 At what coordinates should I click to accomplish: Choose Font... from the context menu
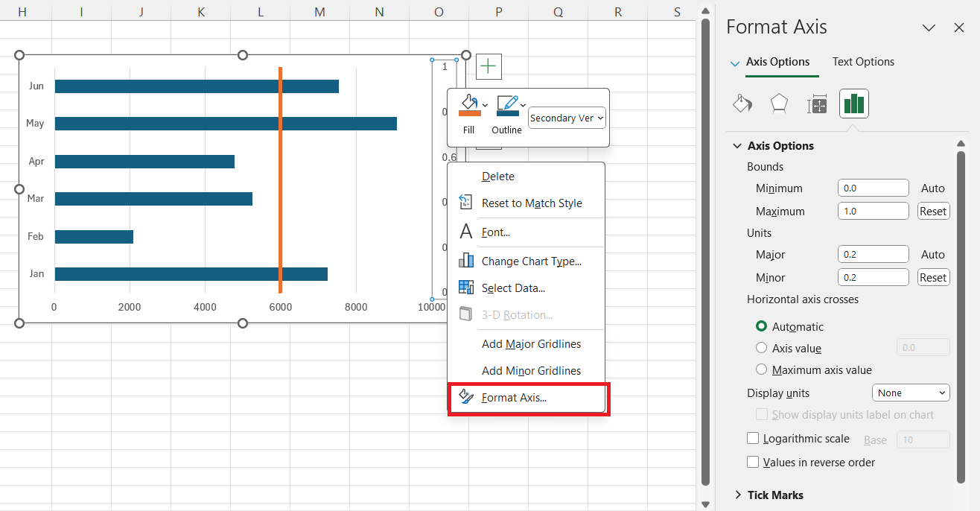[526, 232]
